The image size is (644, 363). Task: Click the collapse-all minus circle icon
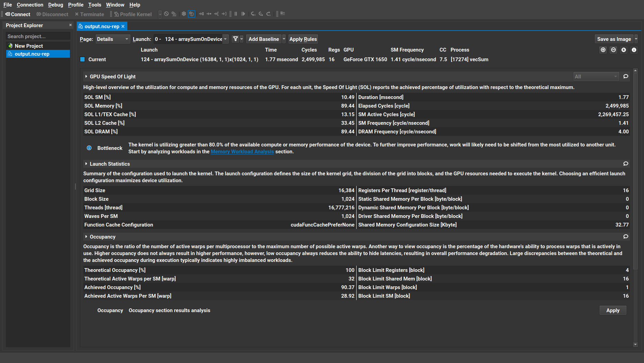pyautogui.click(x=613, y=50)
